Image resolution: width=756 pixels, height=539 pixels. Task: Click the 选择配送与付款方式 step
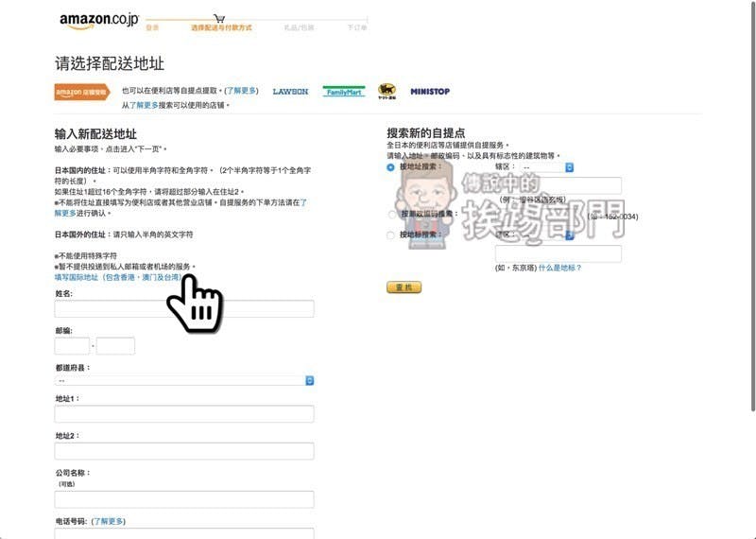tap(221, 28)
